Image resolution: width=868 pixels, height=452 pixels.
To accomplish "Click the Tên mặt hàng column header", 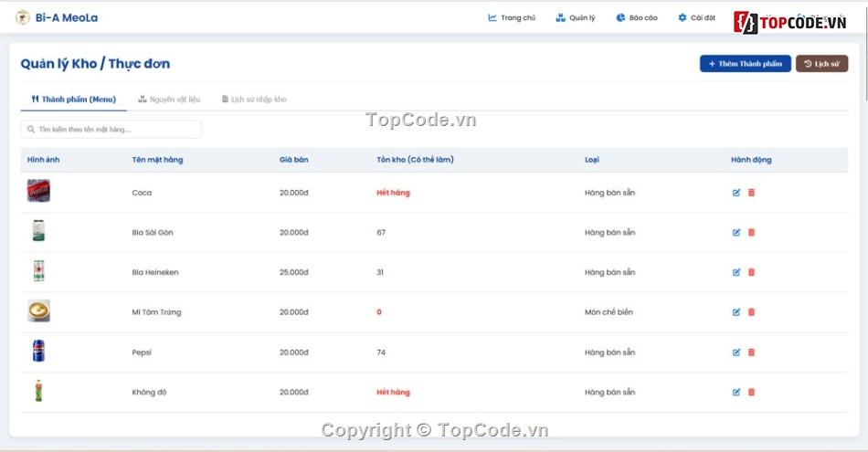I will tap(157, 160).
